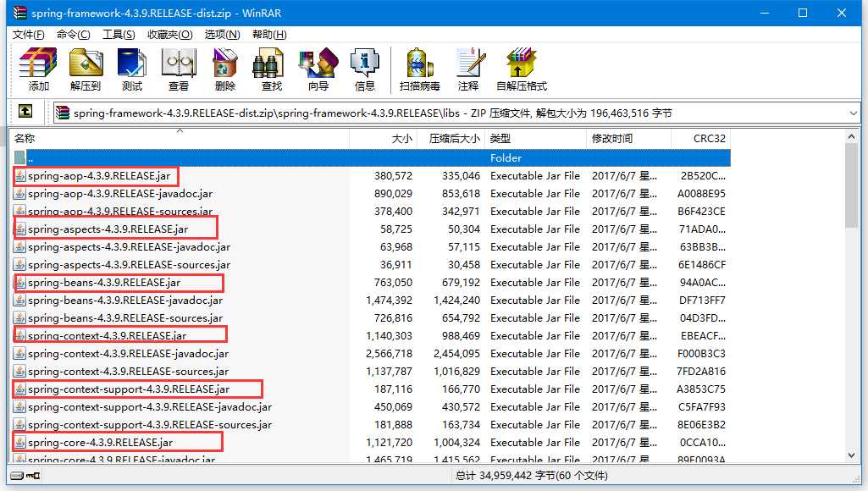The height and width of the screenshot is (491, 868).
Task: Open the Favorites (收藏夹) menu
Action: pyautogui.click(x=170, y=35)
